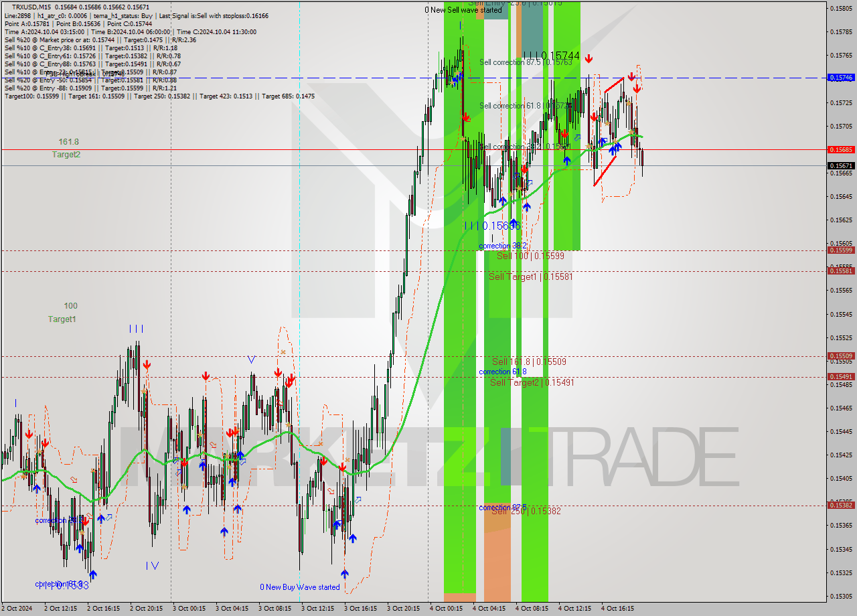Click the '3 Oct 16:15' time axis label
Viewport: 857px width, 616px height.
[x=361, y=609]
